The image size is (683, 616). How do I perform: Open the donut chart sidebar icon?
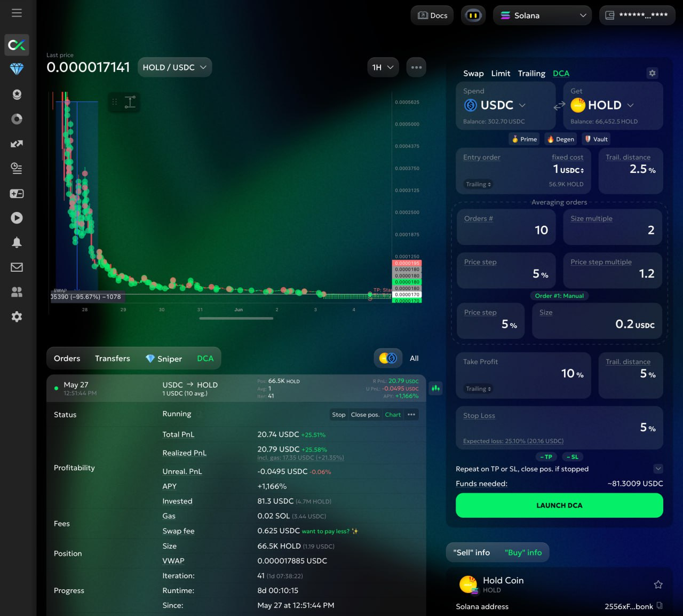coord(17,119)
